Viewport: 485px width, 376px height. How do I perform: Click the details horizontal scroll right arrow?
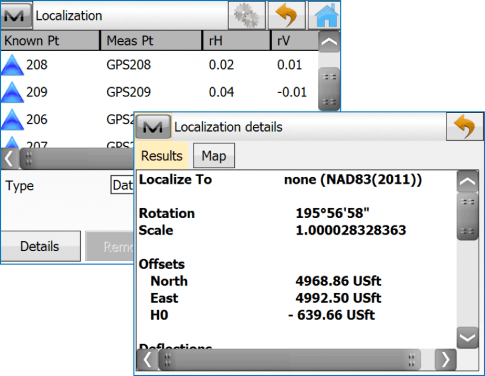point(446,360)
